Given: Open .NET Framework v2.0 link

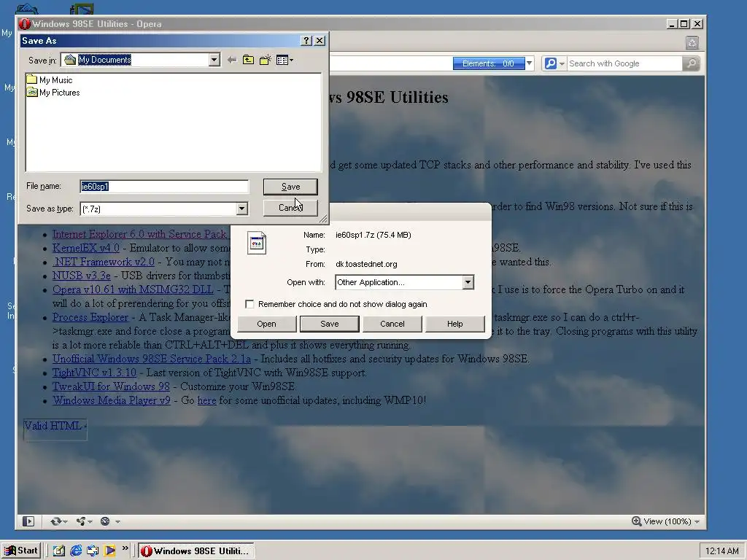Looking at the screenshot, I should point(104,262).
